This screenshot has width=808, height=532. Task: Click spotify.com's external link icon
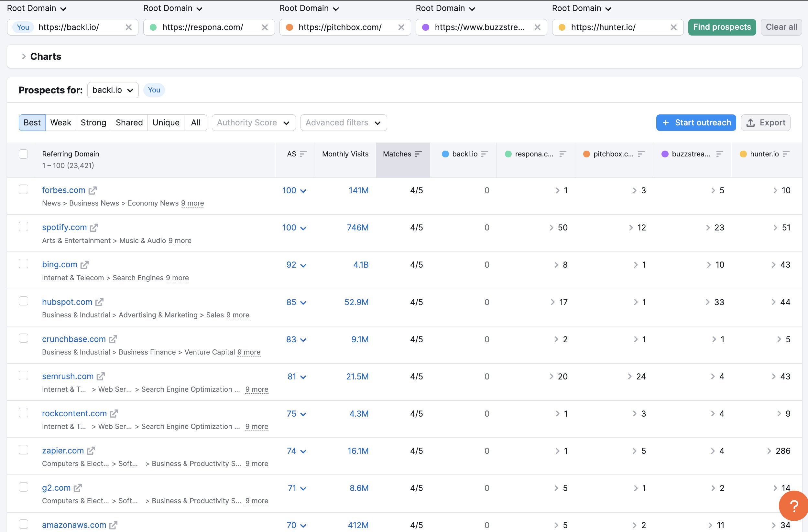pos(94,227)
